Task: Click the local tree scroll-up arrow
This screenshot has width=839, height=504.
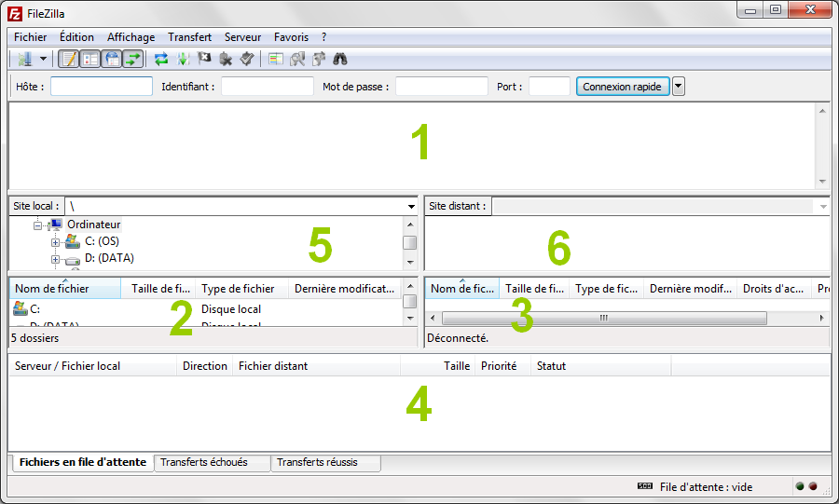Action: [x=410, y=225]
